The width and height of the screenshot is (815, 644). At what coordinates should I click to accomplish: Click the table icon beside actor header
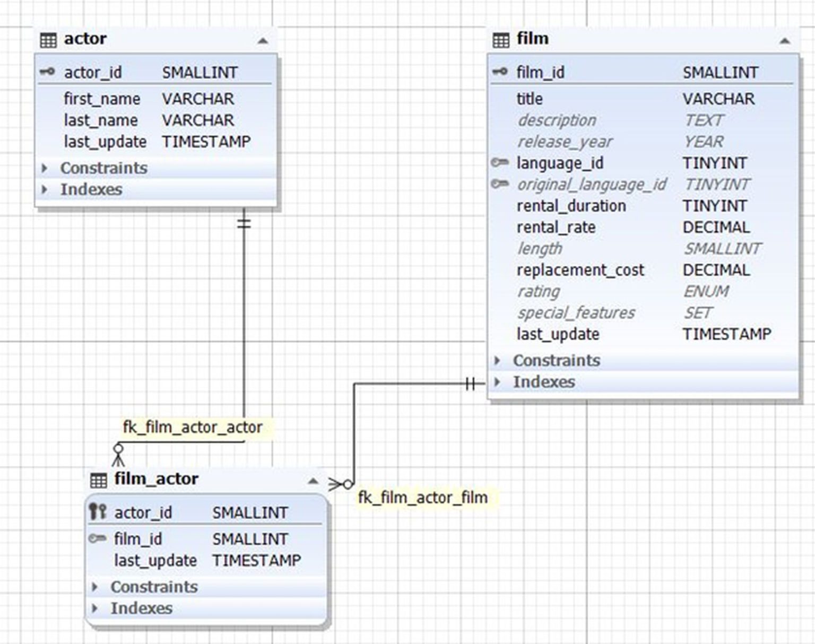48,39
